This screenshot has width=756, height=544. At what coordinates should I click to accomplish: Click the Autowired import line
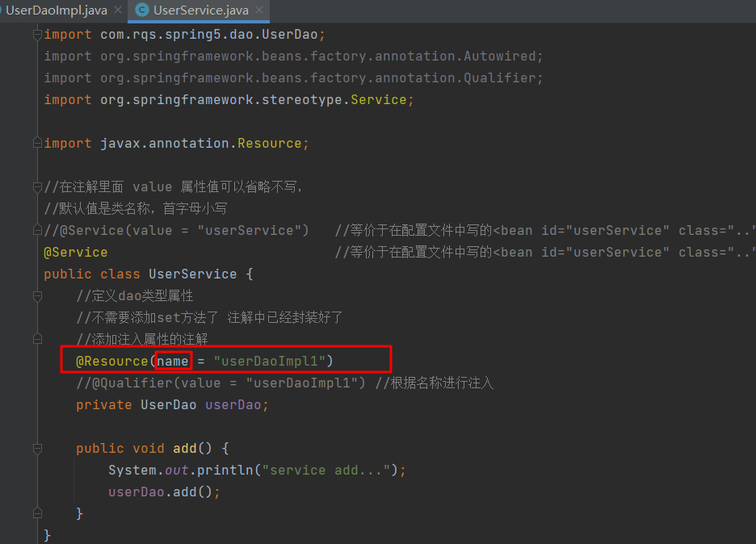point(294,56)
